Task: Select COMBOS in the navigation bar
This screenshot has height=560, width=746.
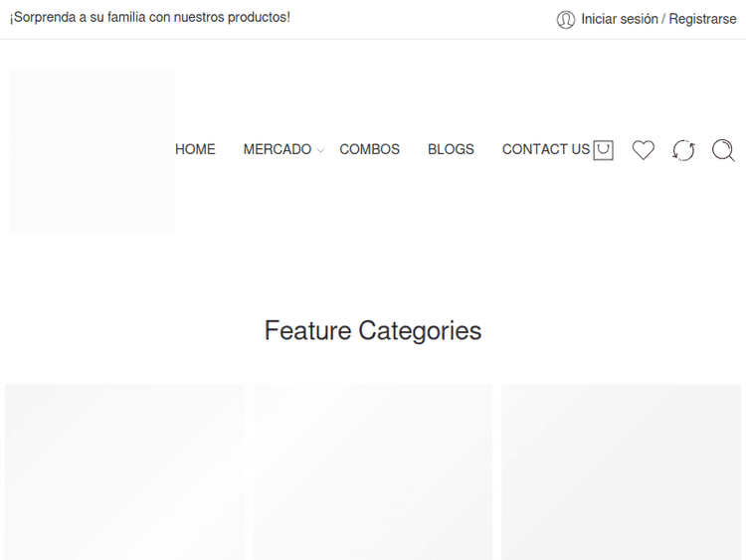Action: click(x=369, y=149)
